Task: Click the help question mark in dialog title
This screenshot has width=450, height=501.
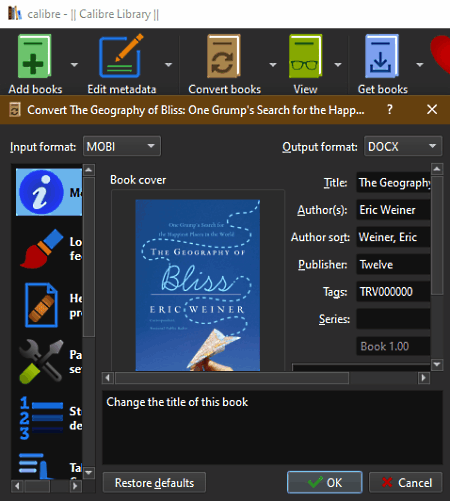Action: 390,109
